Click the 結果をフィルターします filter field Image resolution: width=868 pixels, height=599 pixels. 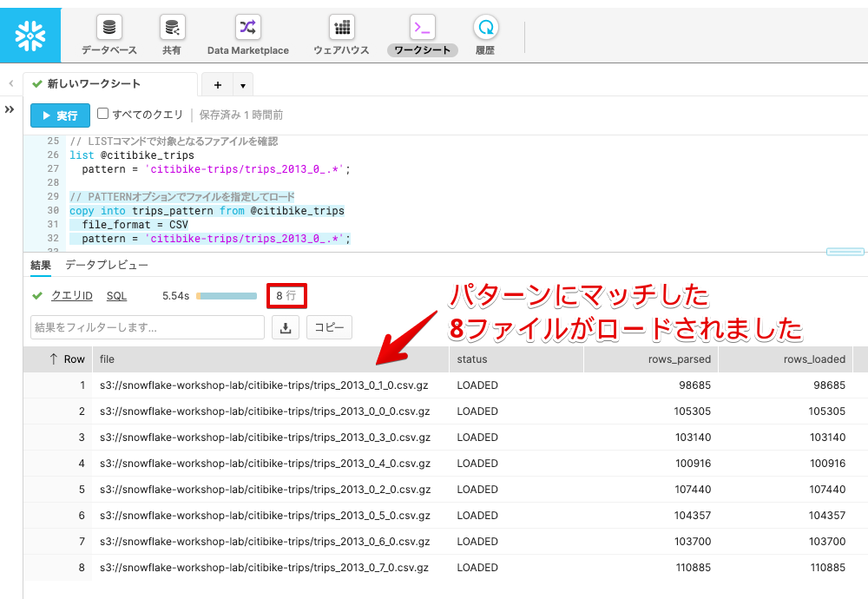(148, 328)
